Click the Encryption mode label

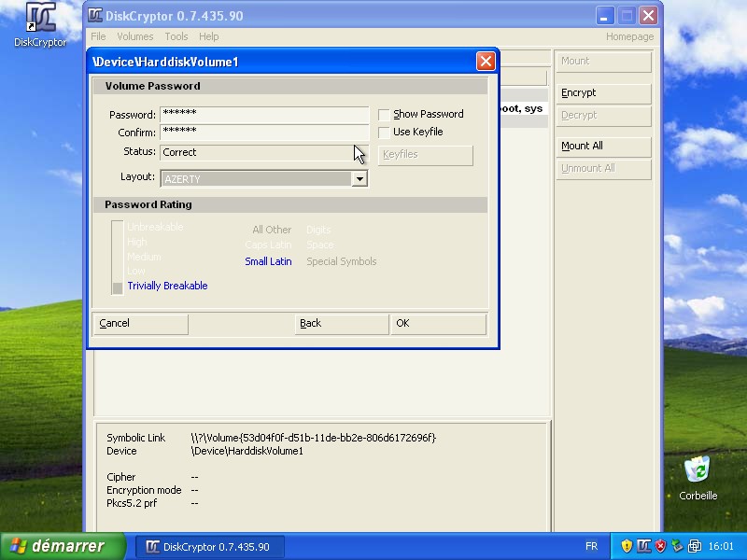144,490
